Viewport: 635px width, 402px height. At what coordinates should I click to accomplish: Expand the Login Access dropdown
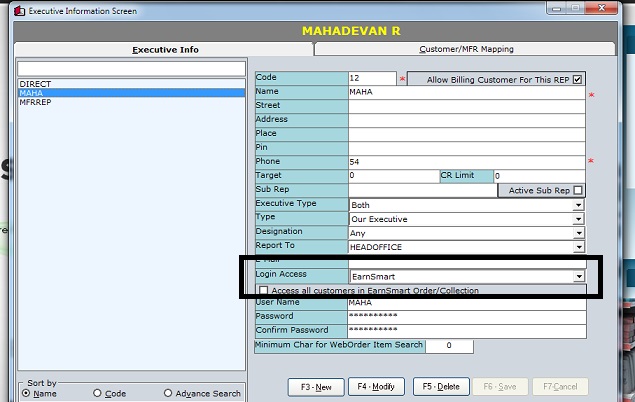click(578, 276)
